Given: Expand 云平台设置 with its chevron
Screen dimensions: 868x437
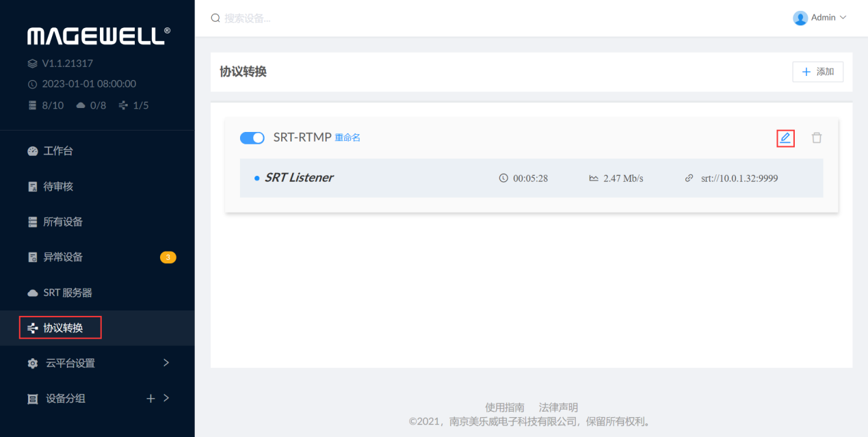Looking at the screenshot, I should [x=166, y=363].
